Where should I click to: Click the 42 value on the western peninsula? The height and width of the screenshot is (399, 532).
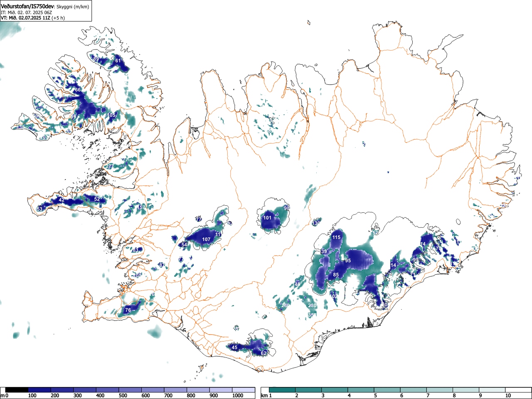tap(62, 200)
